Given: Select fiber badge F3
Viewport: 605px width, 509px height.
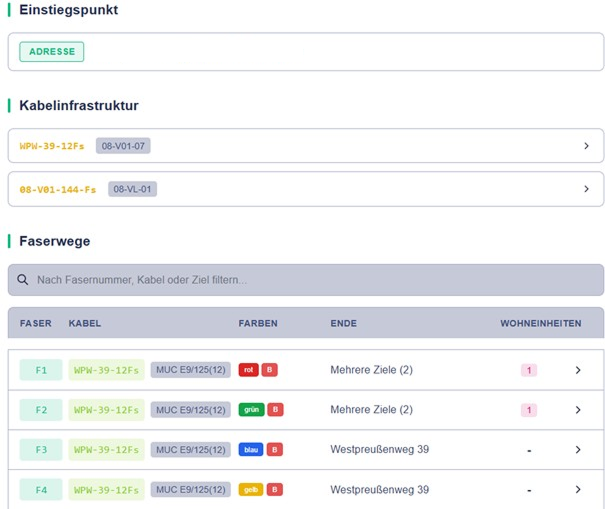Looking at the screenshot, I should (x=41, y=450).
